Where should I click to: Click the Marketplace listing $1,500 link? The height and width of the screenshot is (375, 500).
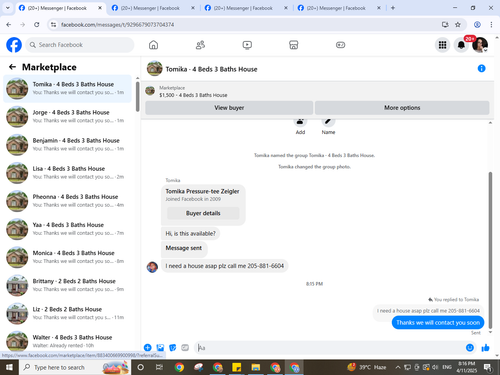click(193, 95)
